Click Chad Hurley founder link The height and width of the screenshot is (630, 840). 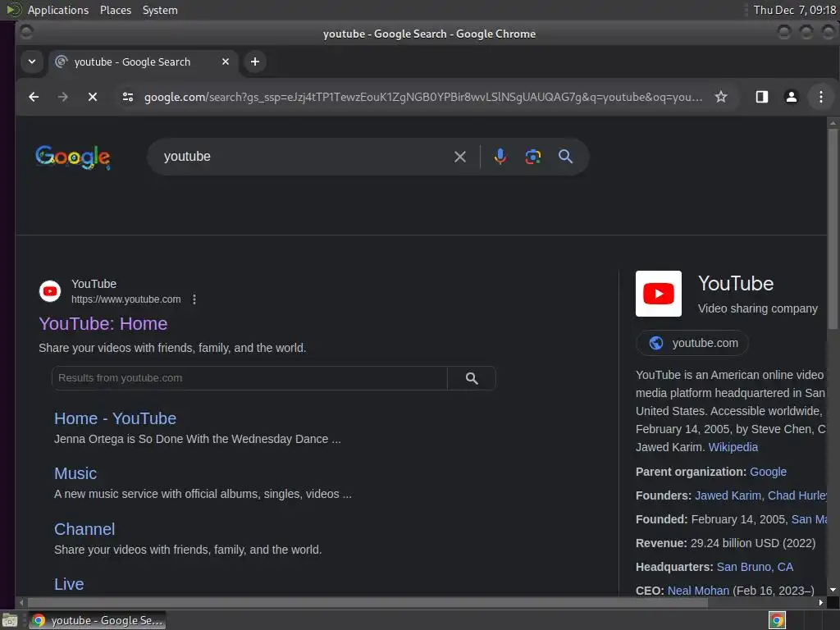[x=797, y=495]
